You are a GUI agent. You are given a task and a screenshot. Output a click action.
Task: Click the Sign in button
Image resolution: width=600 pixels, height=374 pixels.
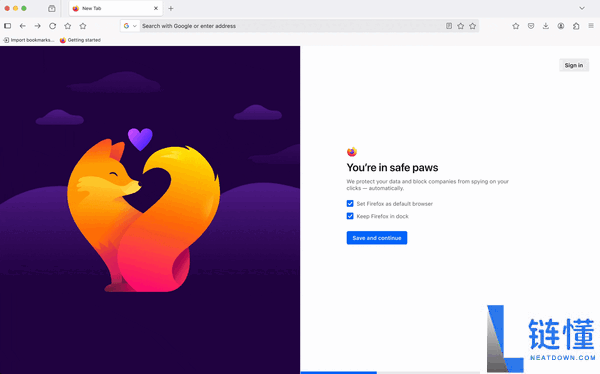(x=574, y=65)
